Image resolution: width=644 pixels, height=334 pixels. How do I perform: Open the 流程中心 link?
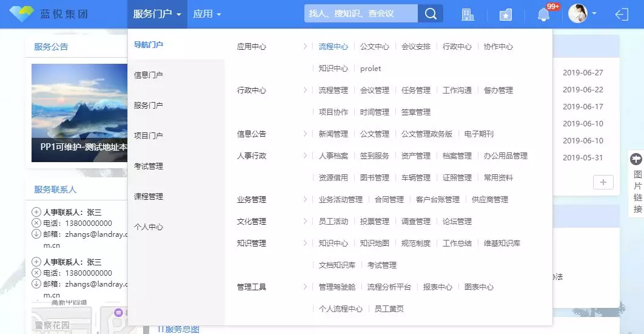coord(333,47)
